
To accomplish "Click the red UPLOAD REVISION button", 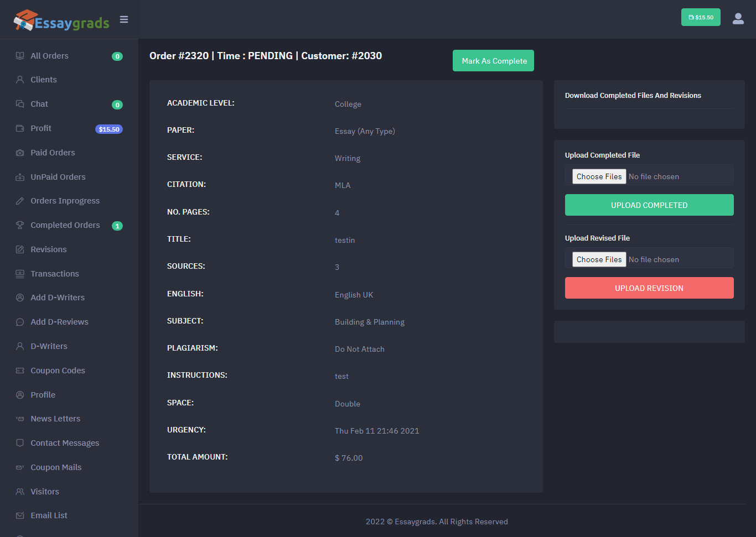I will coord(649,288).
